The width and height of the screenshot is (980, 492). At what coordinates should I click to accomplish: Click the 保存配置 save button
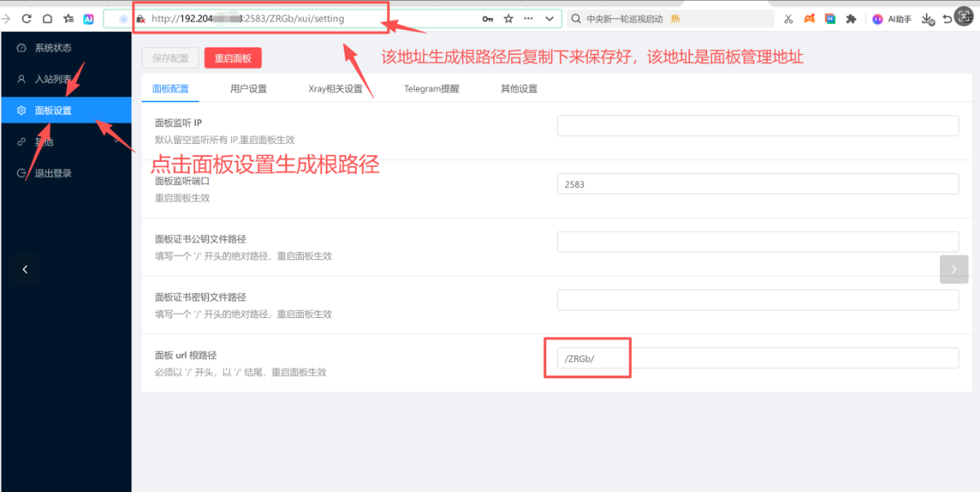(x=170, y=58)
